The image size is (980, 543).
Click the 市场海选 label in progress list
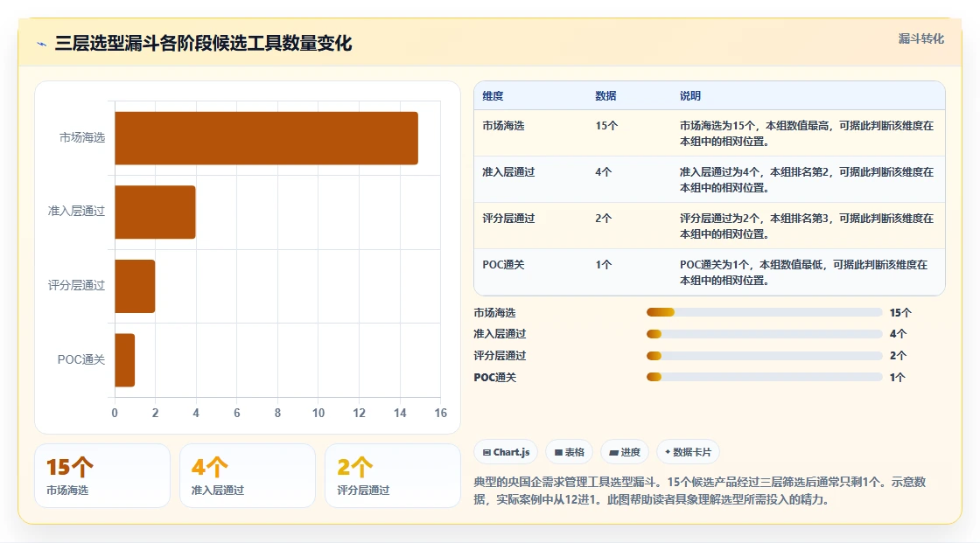point(494,312)
